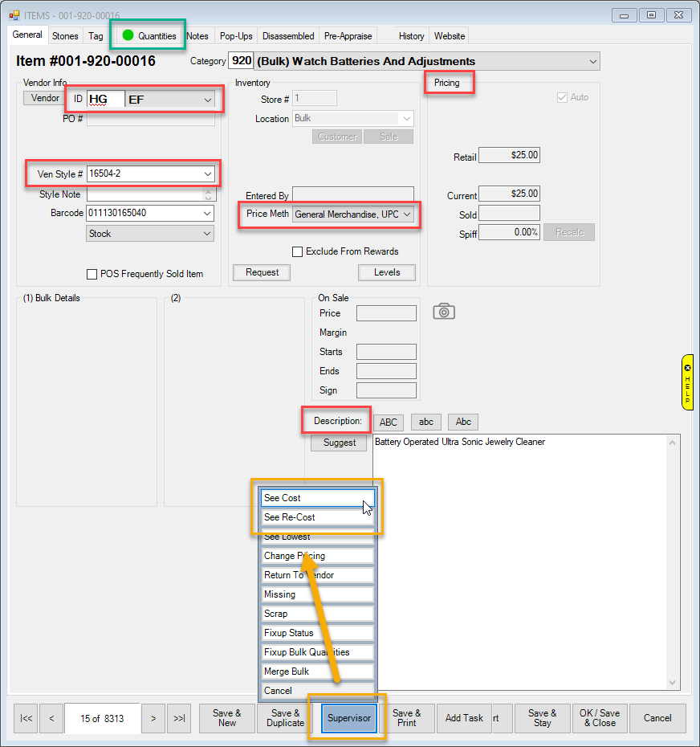Go to first record navigation button
The width and height of the screenshot is (700, 747).
(26, 718)
